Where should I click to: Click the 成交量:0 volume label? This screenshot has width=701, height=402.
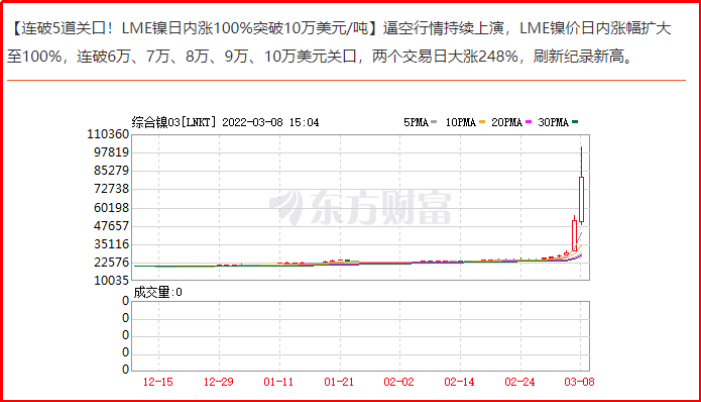point(158,292)
